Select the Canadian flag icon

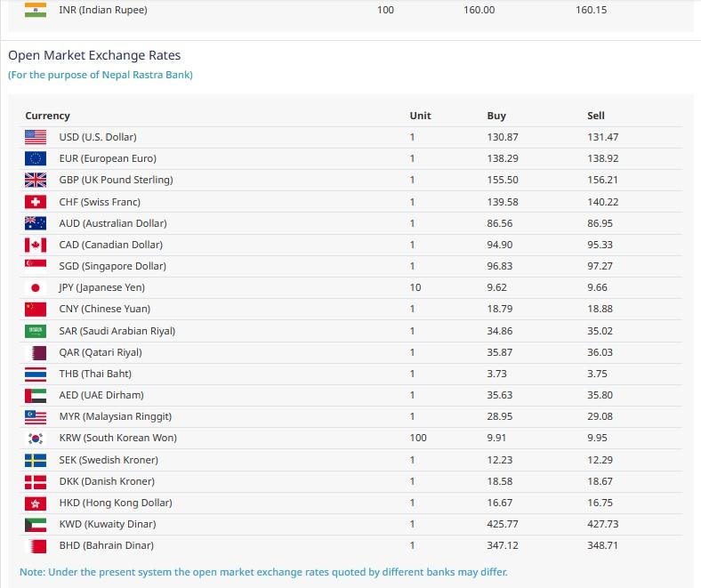(x=36, y=245)
